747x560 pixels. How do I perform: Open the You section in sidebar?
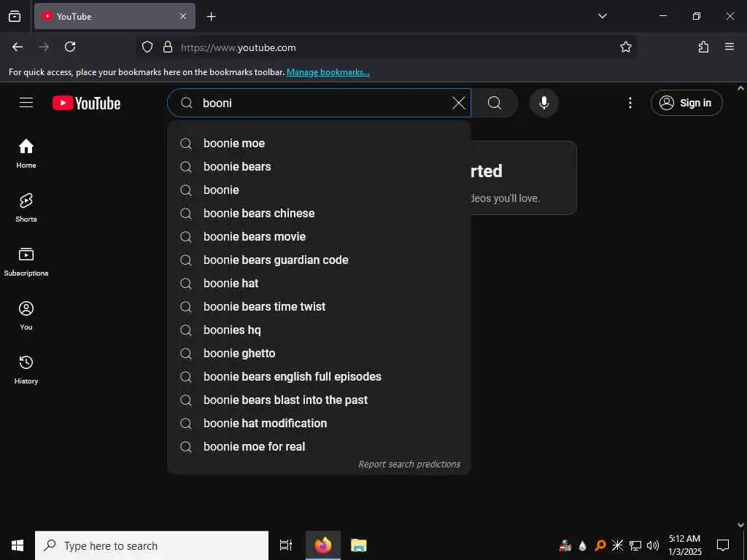(26, 316)
